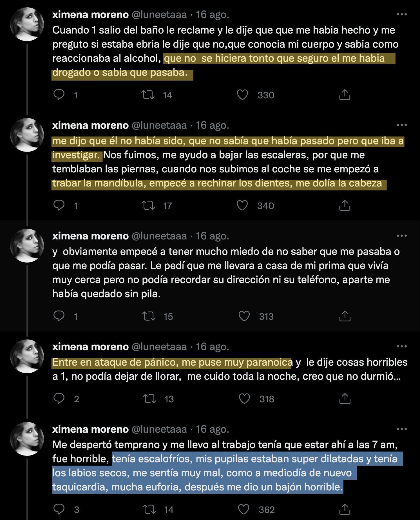This screenshot has height=520, width=420.
Task: Share the tweet with 313 likes
Action: 345,316
